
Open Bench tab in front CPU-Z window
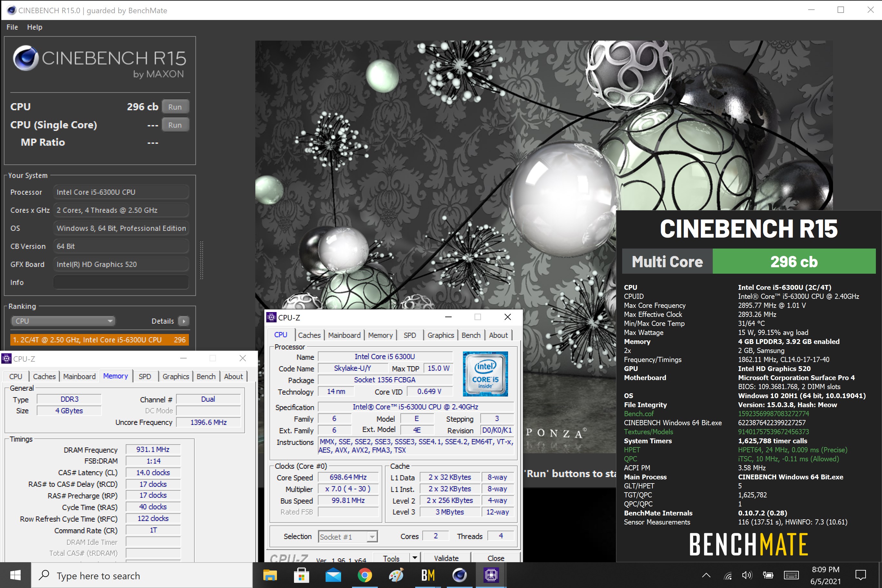coord(471,335)
